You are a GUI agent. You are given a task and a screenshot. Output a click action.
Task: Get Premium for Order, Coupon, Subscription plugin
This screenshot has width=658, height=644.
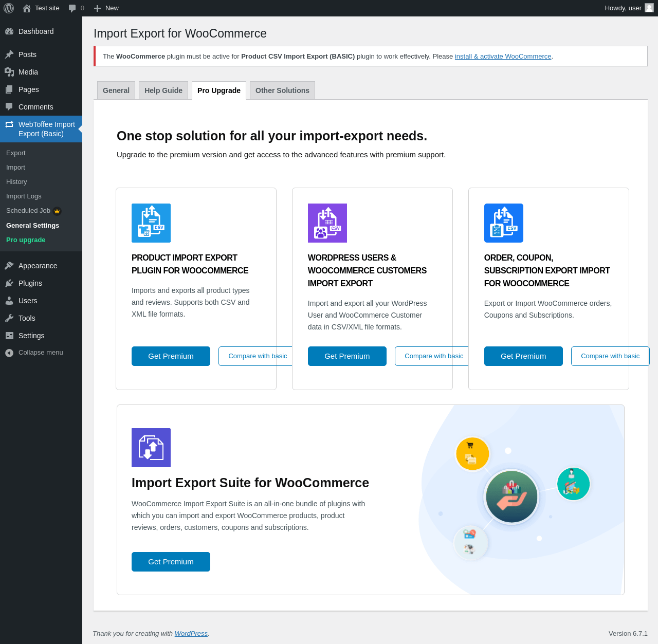coord(523,356)
